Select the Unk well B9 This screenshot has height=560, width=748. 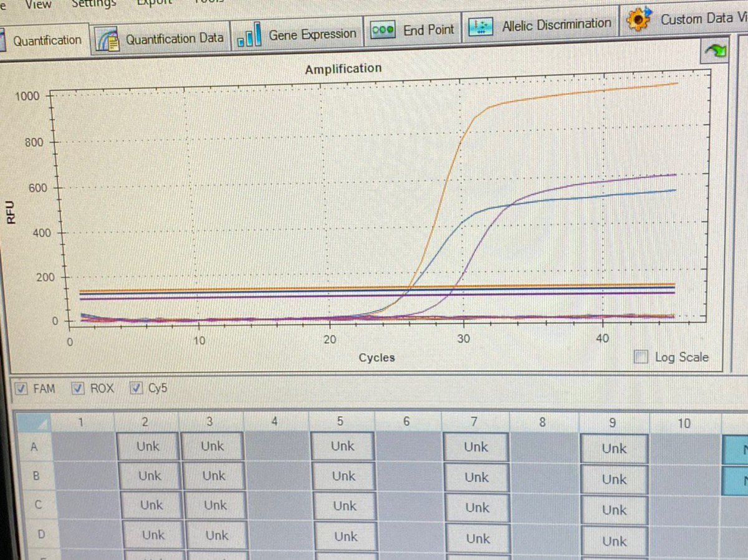coord(615,480)
